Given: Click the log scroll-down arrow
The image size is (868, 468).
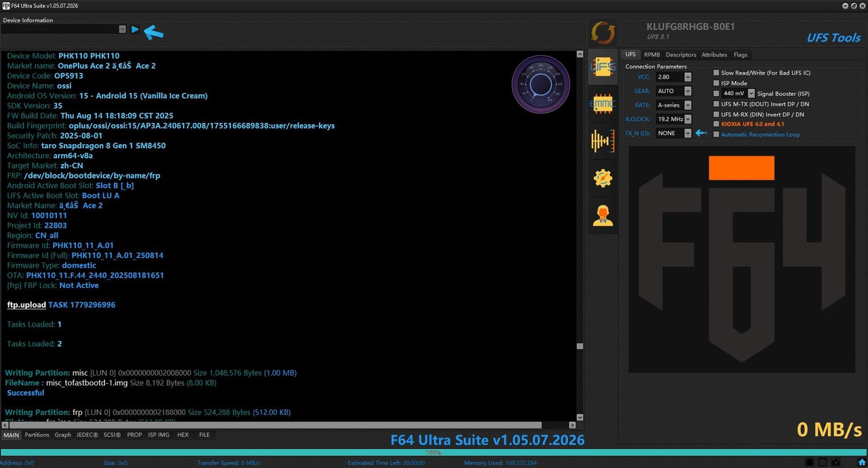Looking at the screenshot, I should point(580,417).
